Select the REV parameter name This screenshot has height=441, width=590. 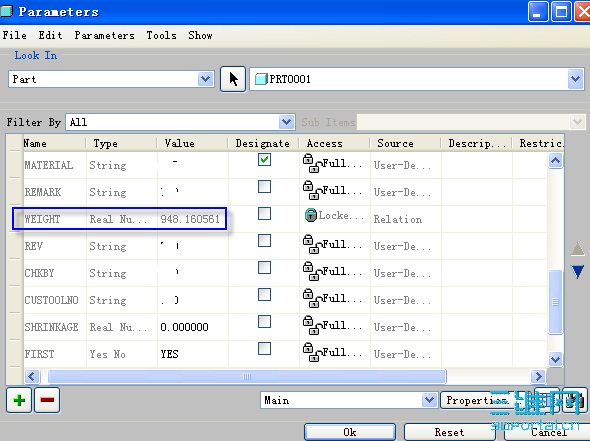pos(33,246)
